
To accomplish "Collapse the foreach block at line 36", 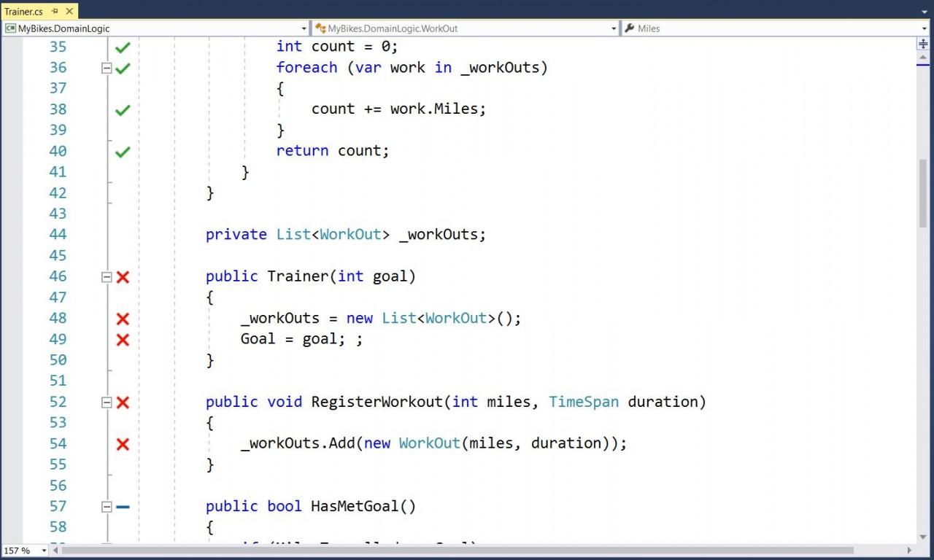I will 107,67.
